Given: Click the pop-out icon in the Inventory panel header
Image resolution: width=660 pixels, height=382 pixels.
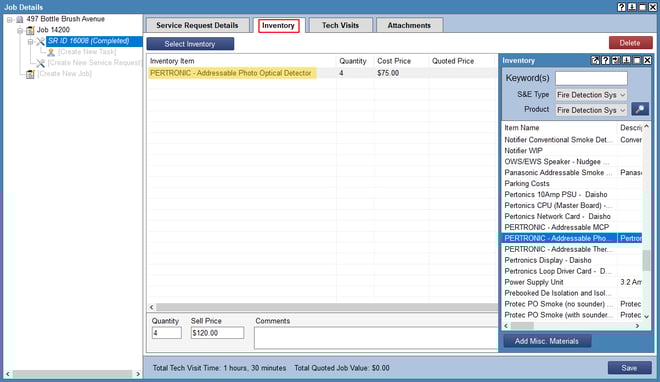Looking at the screenshot, I should (x=595, y=61).
